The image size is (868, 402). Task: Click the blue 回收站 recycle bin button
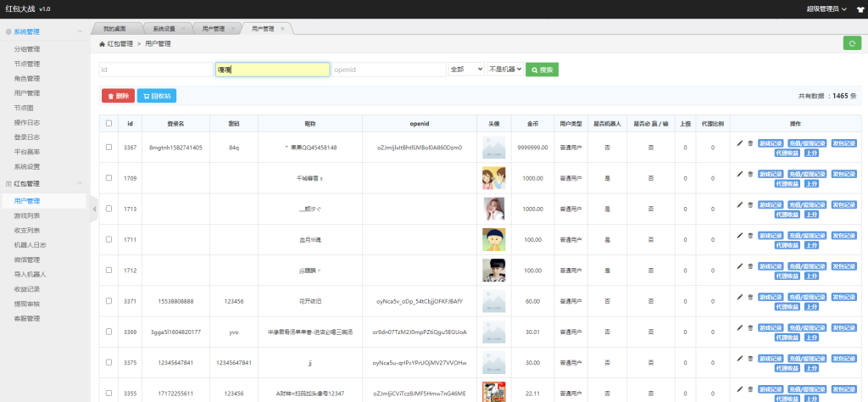157,96
